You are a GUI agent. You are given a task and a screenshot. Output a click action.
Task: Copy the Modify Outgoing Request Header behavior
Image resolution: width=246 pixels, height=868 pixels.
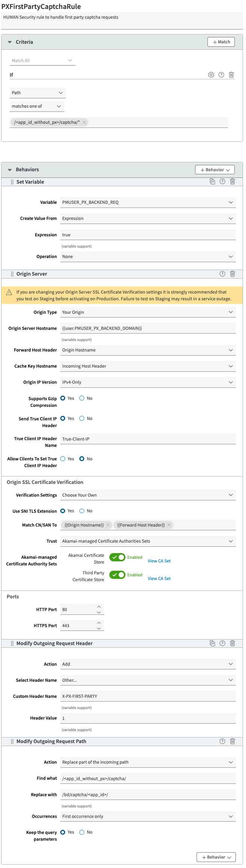pyautogui.click(x=212, y=643)
